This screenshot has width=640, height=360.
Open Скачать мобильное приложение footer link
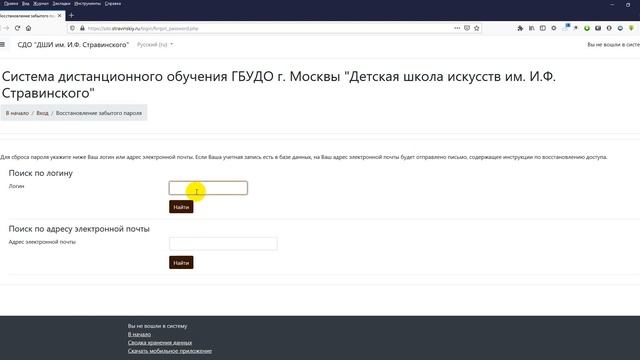(x=170, y=351)
